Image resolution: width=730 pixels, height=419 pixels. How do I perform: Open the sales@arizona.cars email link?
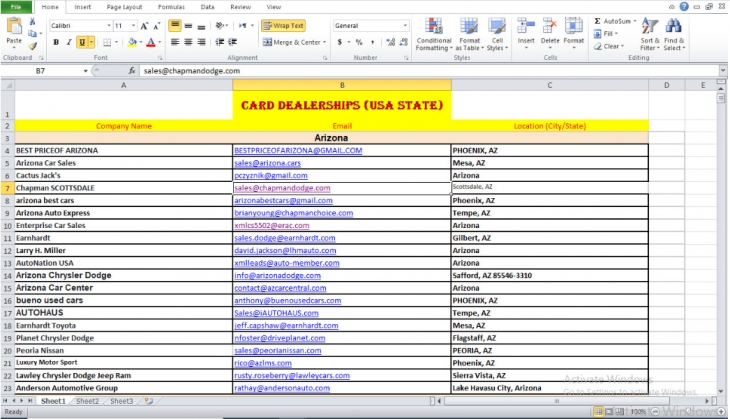click(267, 163)
